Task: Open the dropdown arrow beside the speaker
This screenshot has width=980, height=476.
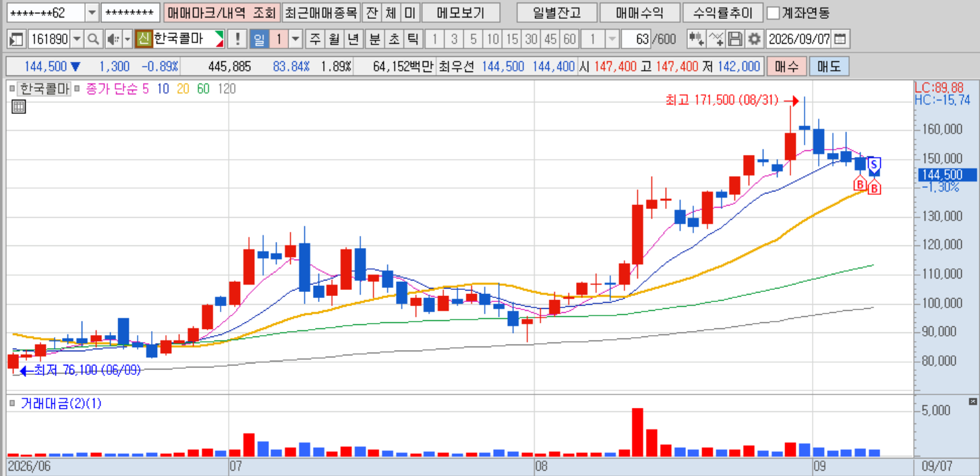Action: point(127,39)
